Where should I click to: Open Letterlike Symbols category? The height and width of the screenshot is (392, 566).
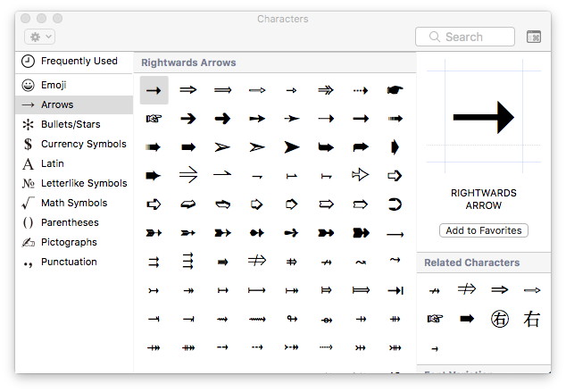pos(74,183)
